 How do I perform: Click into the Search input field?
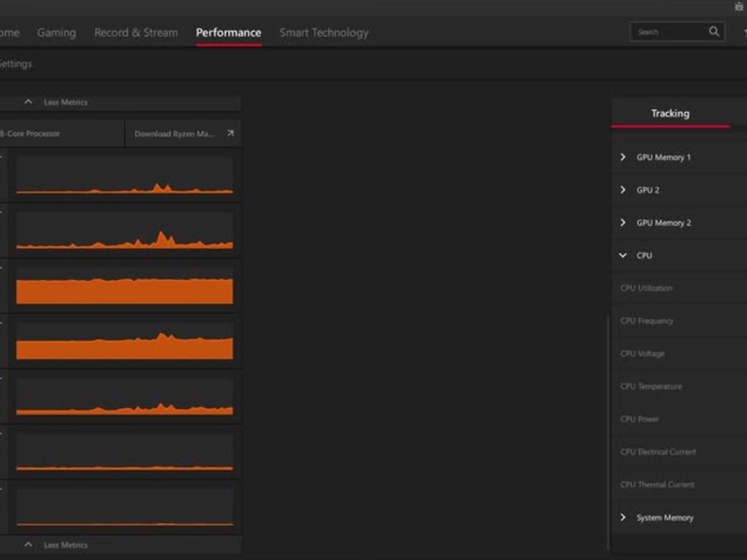pyautogui.click(x=669, y=32)
